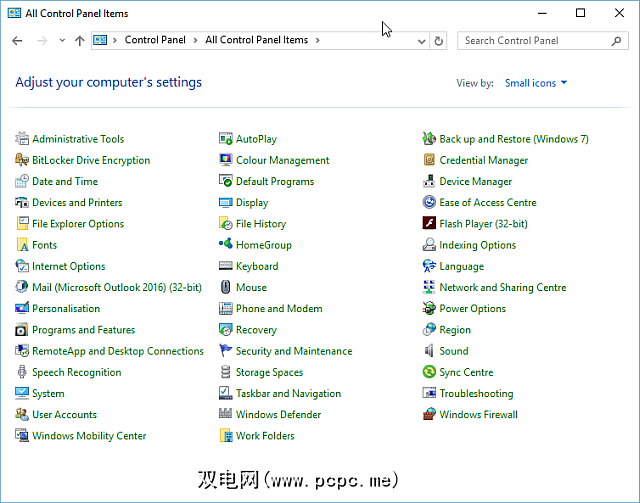Image resolution: width=640 pixels, height=503 pixels.
Task: Open the Sync Centre green icon
Action: [429, 372]
